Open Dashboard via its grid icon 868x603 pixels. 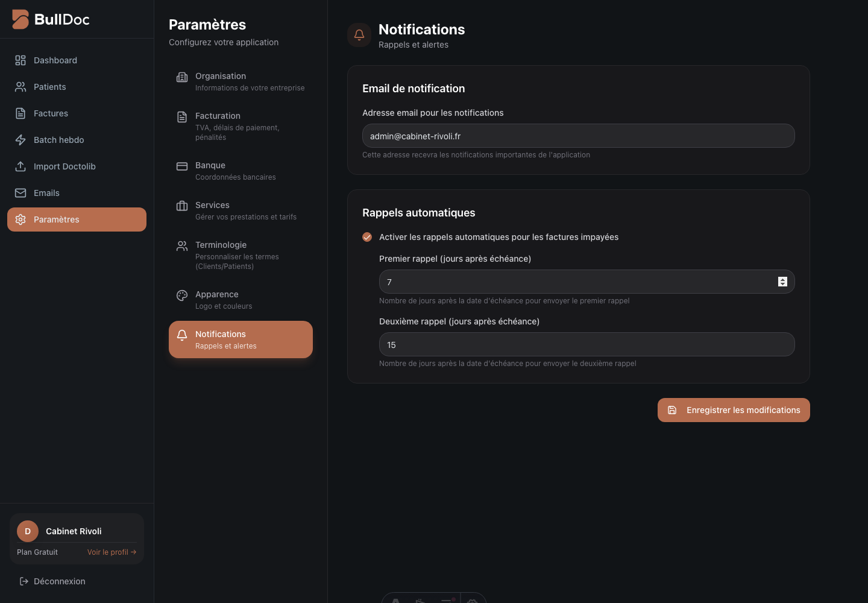20,60
